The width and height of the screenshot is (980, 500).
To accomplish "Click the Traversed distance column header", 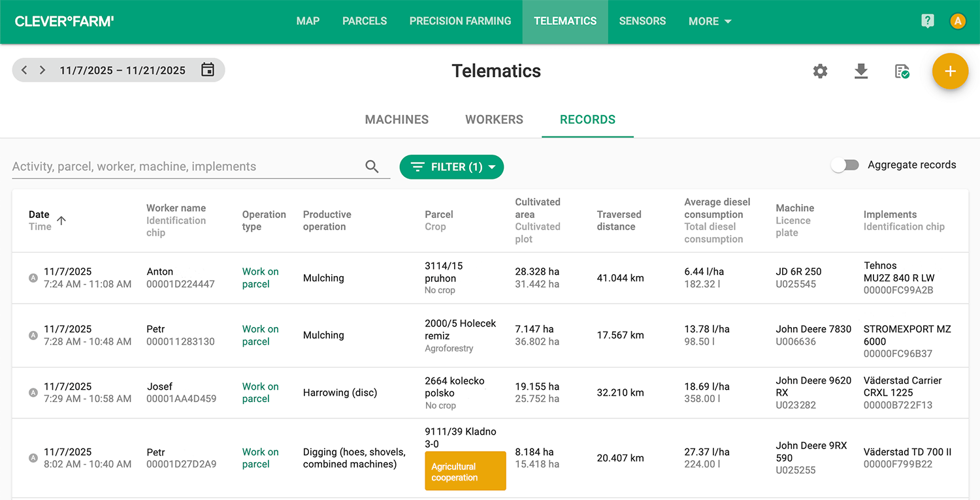I will 619,221.
